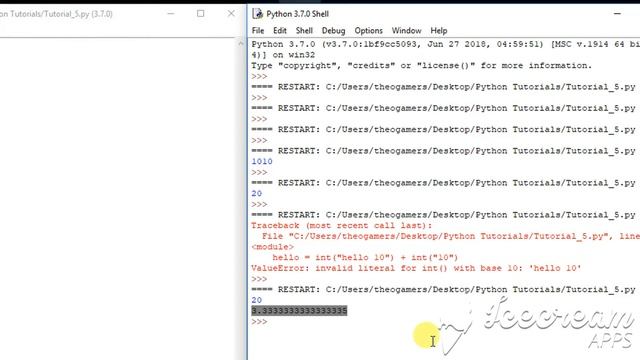Open the Options menu
This screenshot has height=360, width=640.
pos(369,31)
